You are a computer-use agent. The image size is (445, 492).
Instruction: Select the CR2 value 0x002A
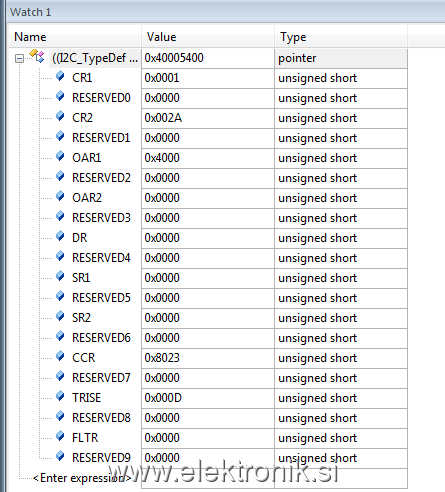click(163, 118)
